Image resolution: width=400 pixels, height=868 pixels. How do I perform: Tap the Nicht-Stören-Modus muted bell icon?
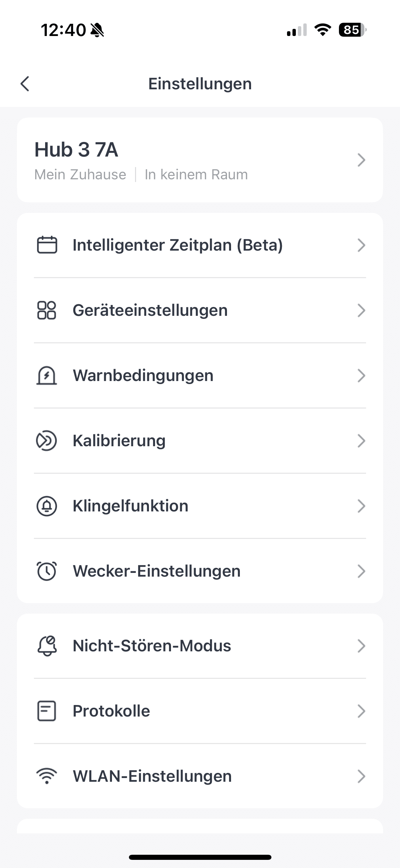click(47, 646)
